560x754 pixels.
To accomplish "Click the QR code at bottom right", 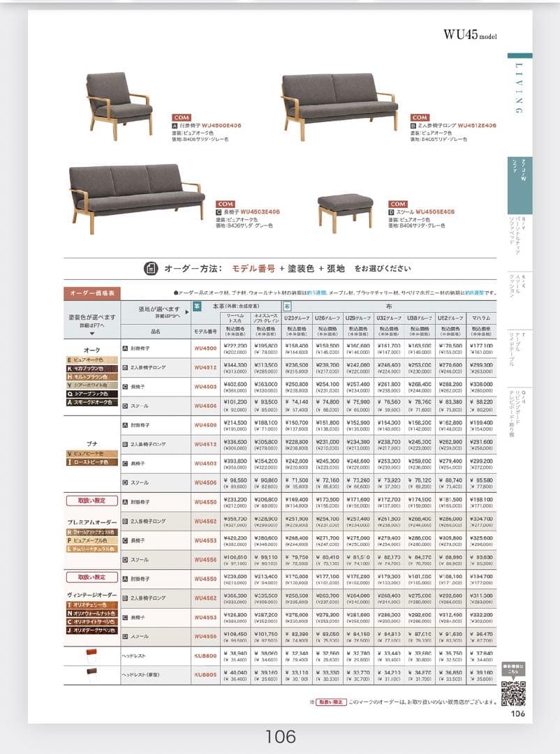I will click(x=513, y=693).
